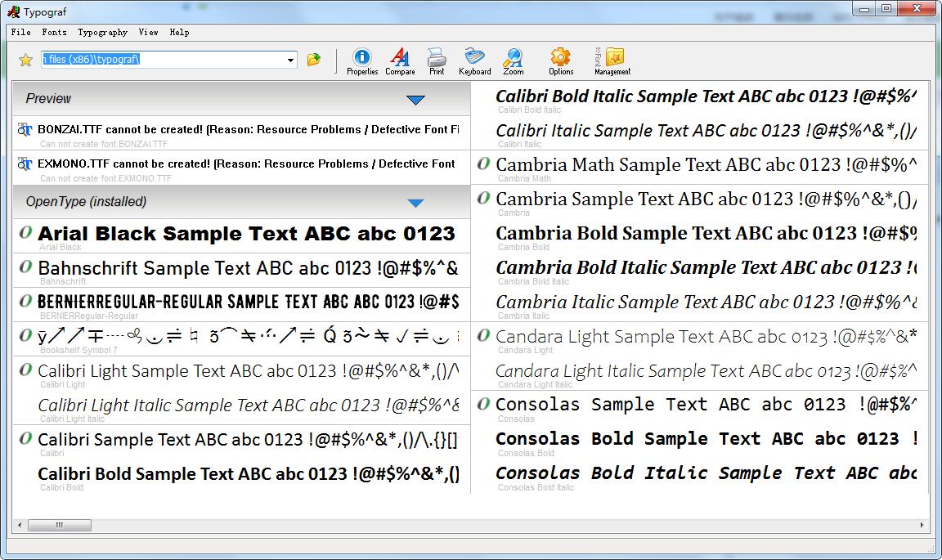Click the Typograf app icon in title bar
The image size is (942, 560).
tap(13, 11)
